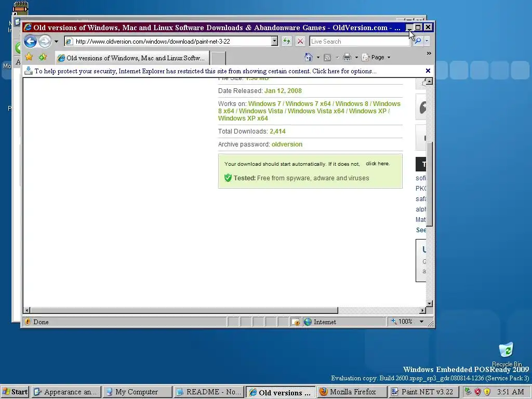The width and height of the screenshot is (532, 399).
Task: Click the Windows XP x64 link
Action: click(x=243, y=118)
